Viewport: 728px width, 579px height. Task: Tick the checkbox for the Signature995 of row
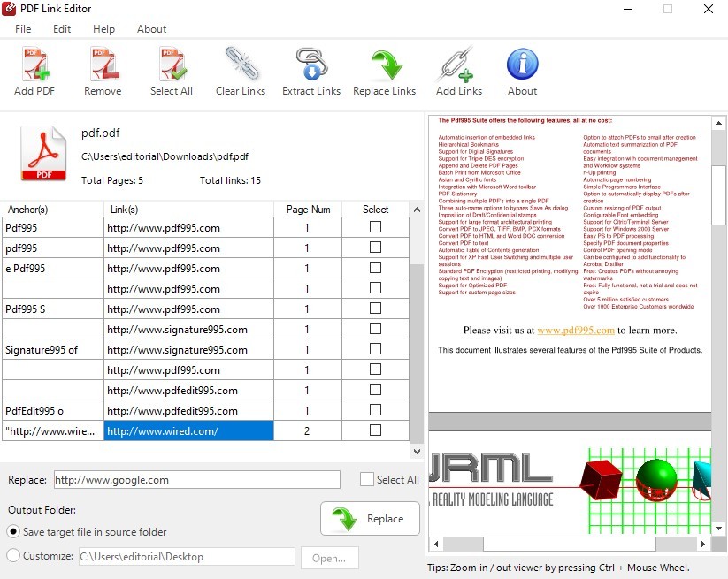click(375, 349)
